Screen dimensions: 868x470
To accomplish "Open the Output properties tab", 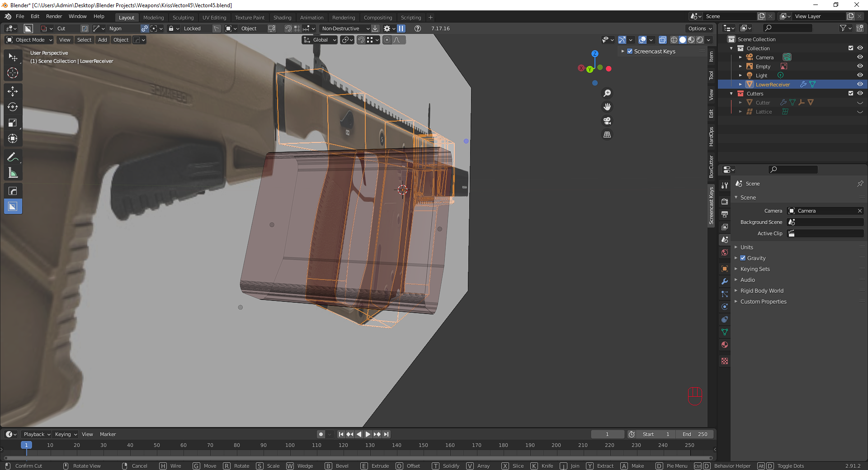I will (725, 214).
